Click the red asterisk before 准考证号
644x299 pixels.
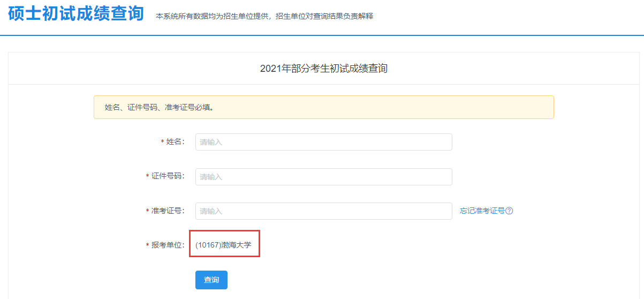point(147,212)
